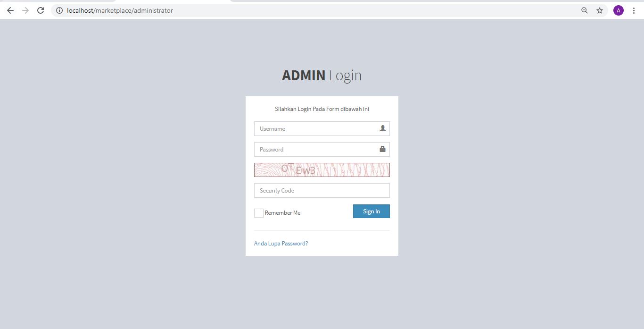Click the lock icon in the Password field
The height and width of the screenshot is (329, 644).
pyautogui.click(x=382, y=149)
